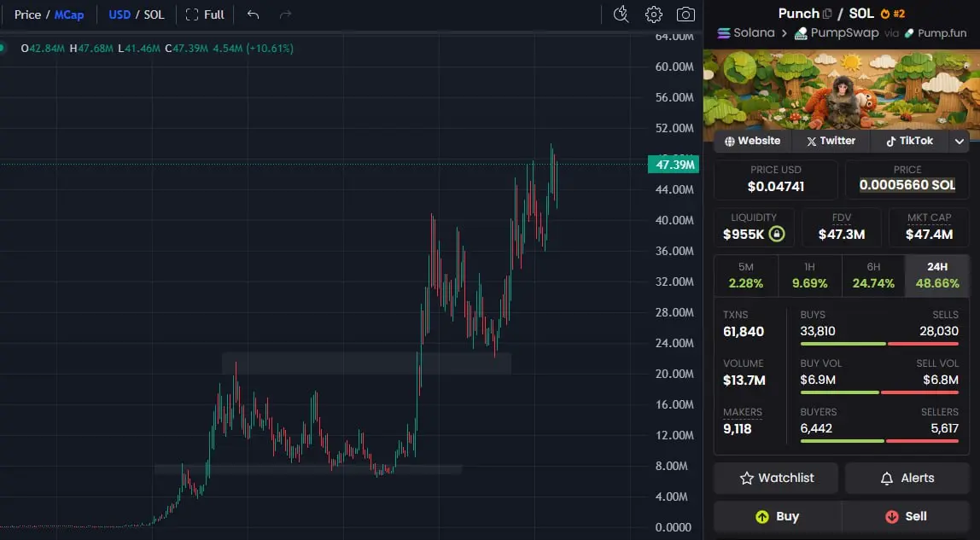Click the globe icon on Website
Viewport: 980px width, 540px height.
click(729, 141)
